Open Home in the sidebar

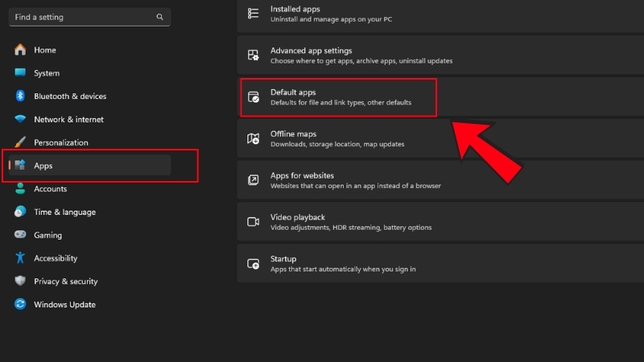pyautogui.click(x=89, y=50)
